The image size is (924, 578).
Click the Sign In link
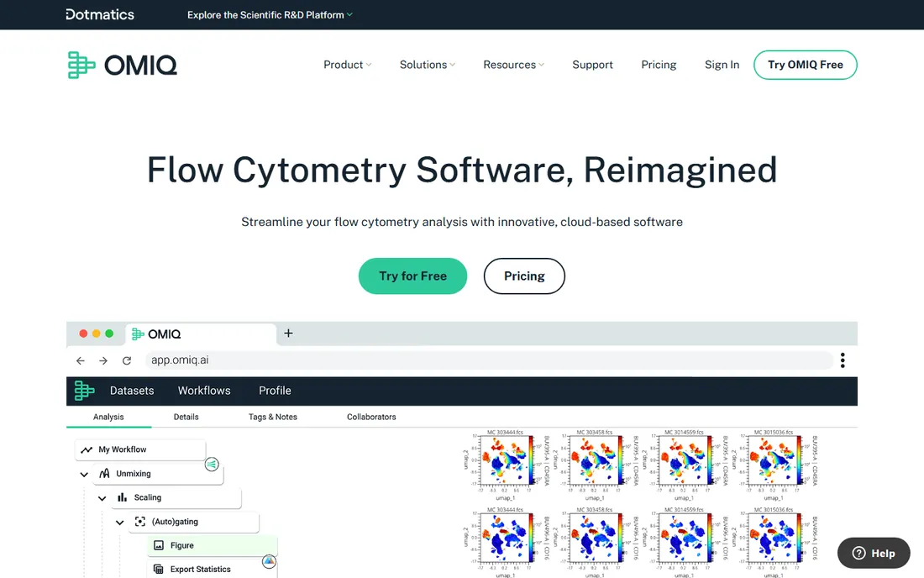[722, 65]
